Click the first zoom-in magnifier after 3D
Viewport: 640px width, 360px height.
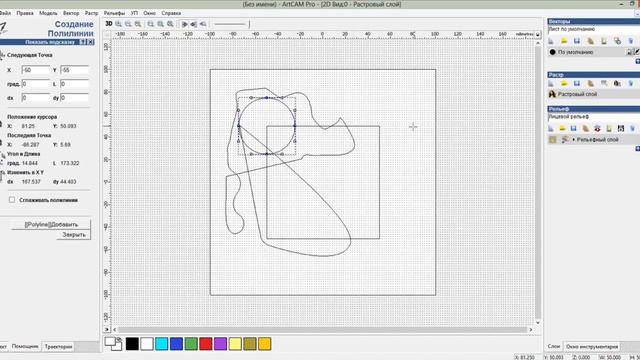(118, 24)
